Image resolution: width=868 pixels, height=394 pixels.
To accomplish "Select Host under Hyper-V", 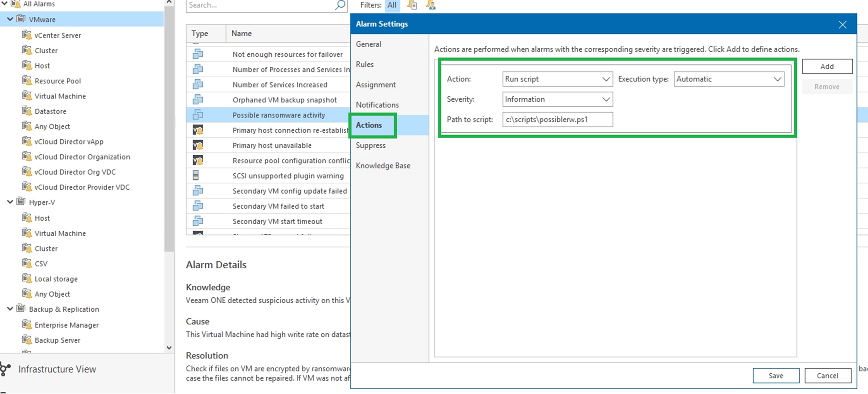I will tap(42, 218).
